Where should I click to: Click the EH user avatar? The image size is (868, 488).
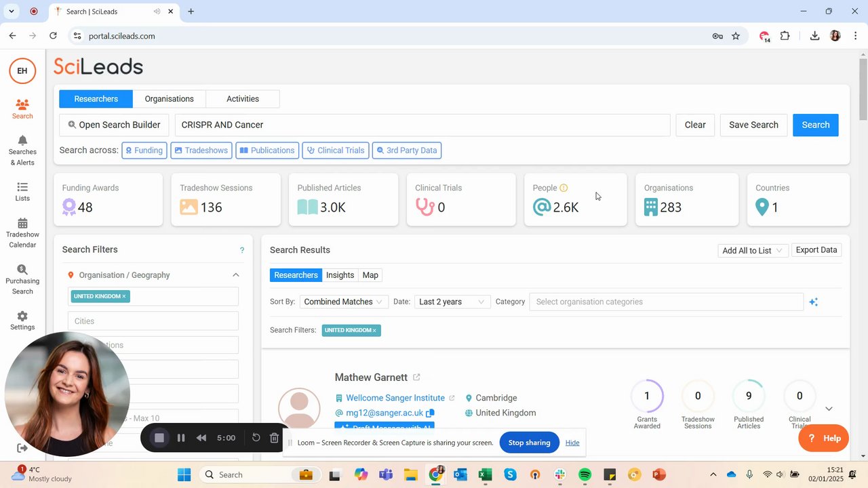point(22,70)
